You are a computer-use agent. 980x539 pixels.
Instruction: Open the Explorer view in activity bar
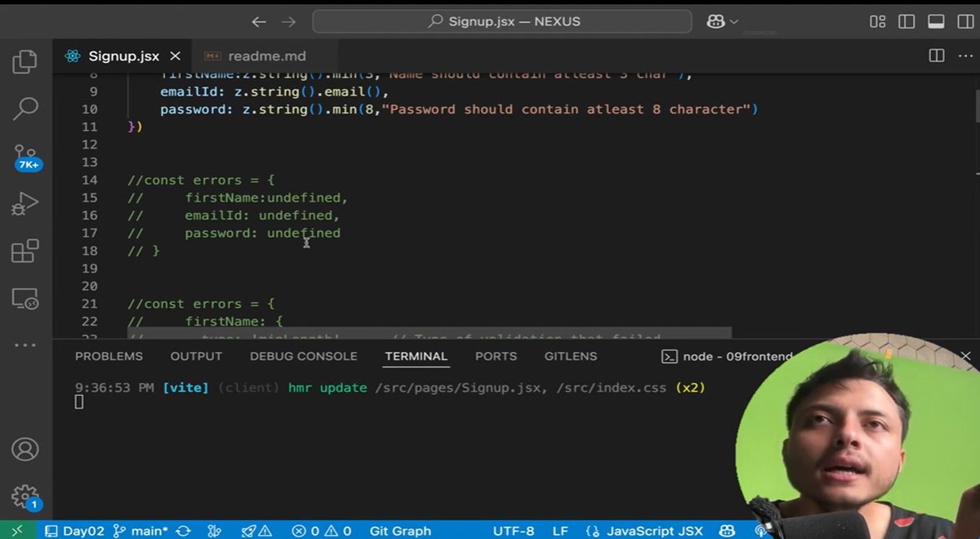tap(25, 61)
